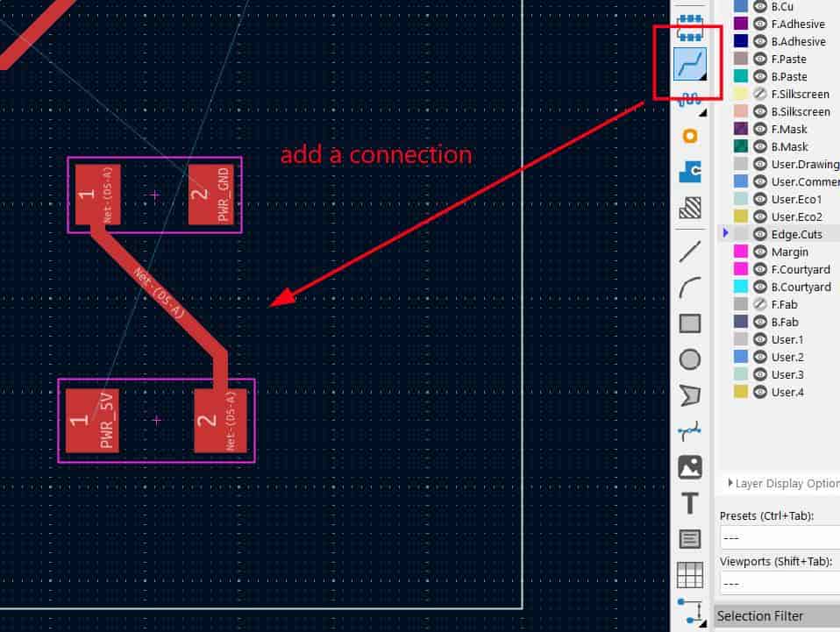
Task: Select the Add Rule Area tool
Action: coord(690,207)
